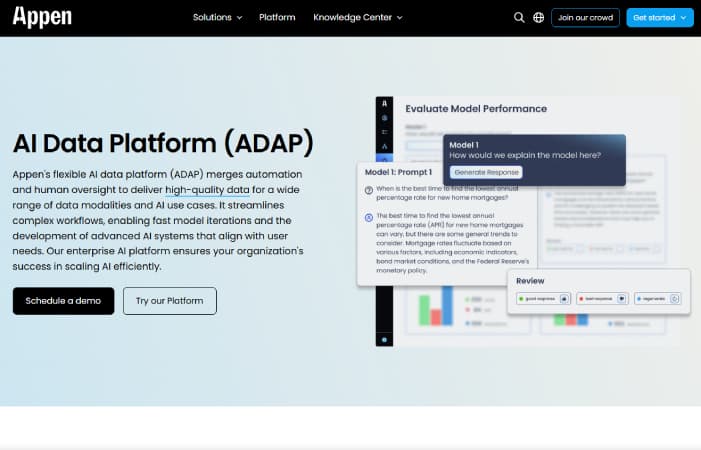Click Generate Response in the Model 1 card
Viewport: 701px width, 450px height.
tap(485, 172)
